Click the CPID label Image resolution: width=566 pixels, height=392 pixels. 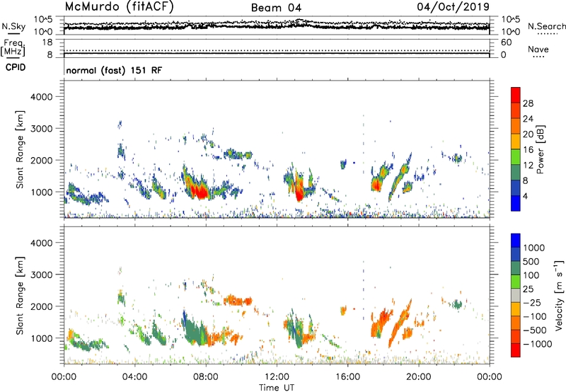point(16,67)
